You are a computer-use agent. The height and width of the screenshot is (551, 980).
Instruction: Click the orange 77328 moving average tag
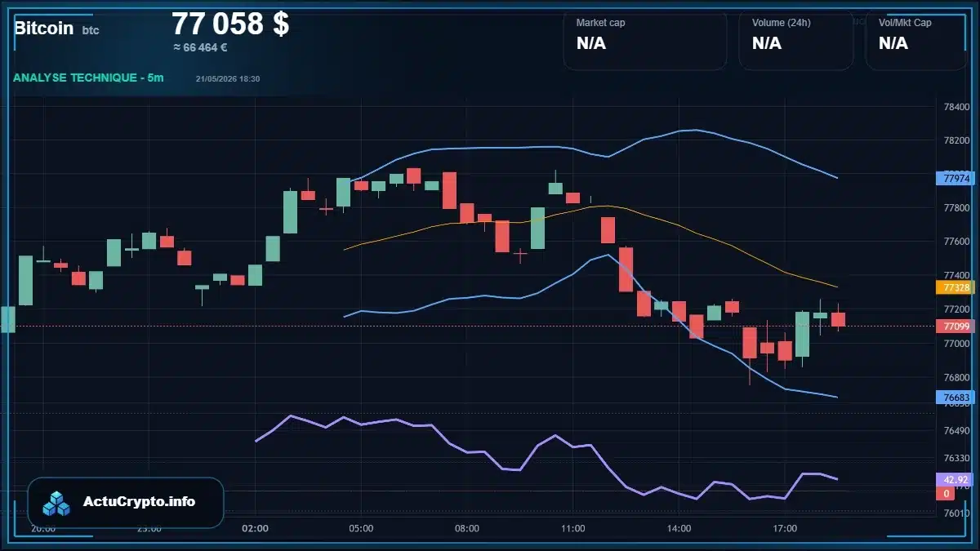click(x=955, y=287)
